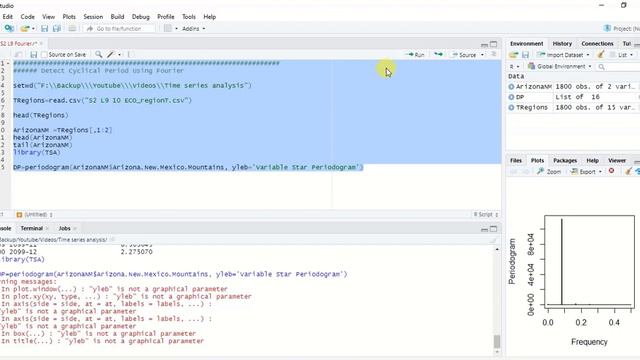Clear environment objects with broom icon
640x360 pixels.
click(600, 55)
